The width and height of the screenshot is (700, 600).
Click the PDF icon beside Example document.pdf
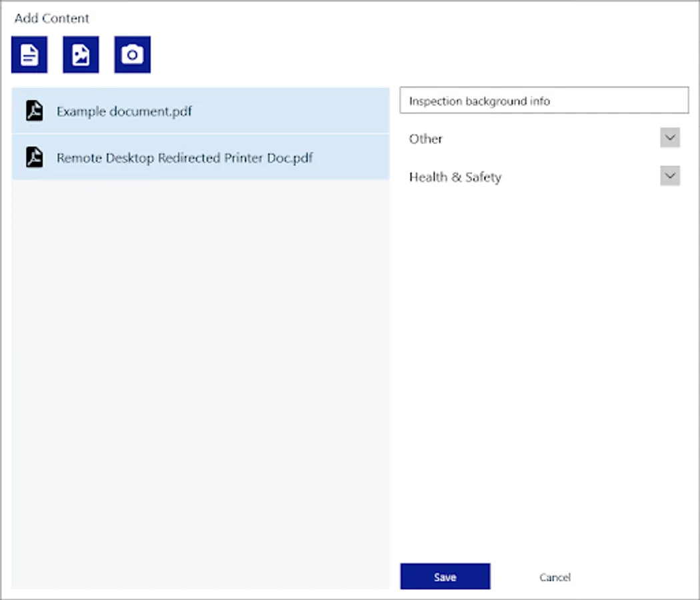(35, 111)
